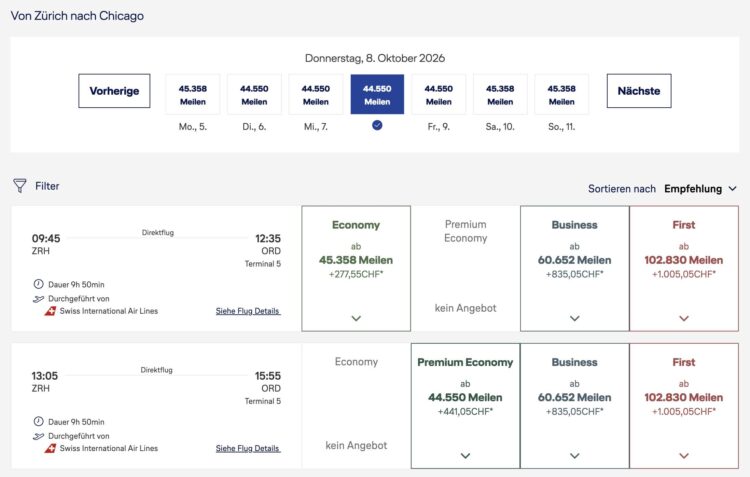Click the clock icon beside second flight duration

click(x=38, y=422)
